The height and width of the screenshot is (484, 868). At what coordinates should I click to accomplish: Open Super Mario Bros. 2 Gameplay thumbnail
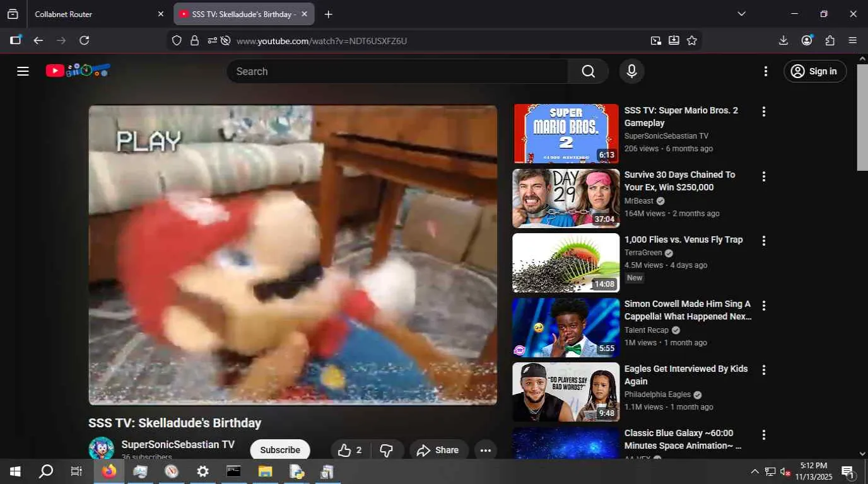tap(566, 134)
